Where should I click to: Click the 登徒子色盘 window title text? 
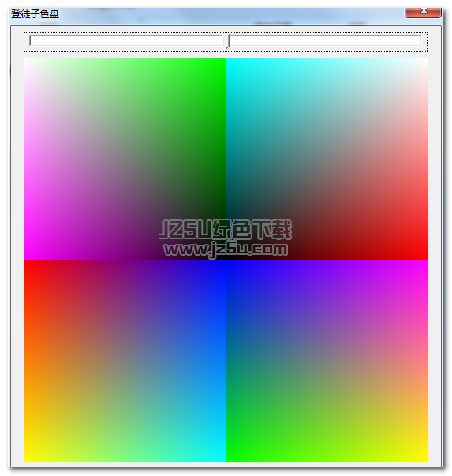coord(35,14)
